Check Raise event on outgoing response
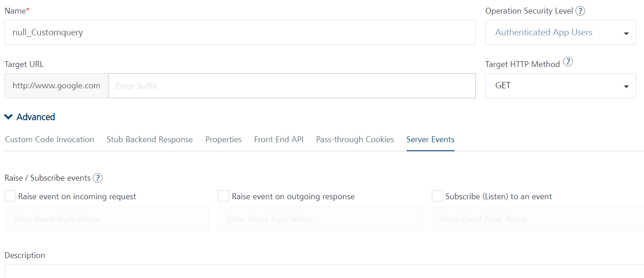The height and width of the screenshot is (278, 644). [x=223, y=196]
